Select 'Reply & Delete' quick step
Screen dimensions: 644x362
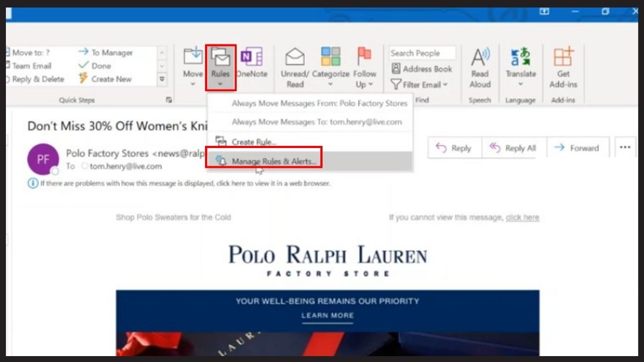tap(35, 79)
